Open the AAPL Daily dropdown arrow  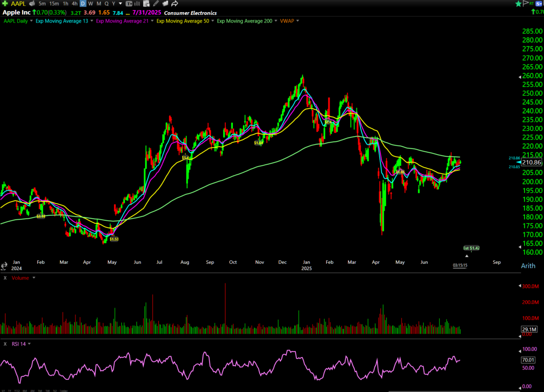click(x=31, y=21)
